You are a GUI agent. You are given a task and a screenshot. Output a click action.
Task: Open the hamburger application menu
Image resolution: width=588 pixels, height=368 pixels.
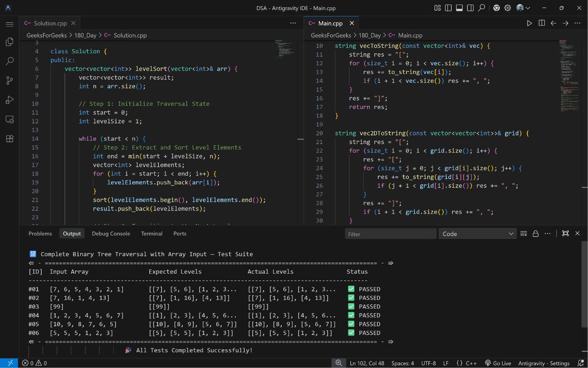(9, 24)
